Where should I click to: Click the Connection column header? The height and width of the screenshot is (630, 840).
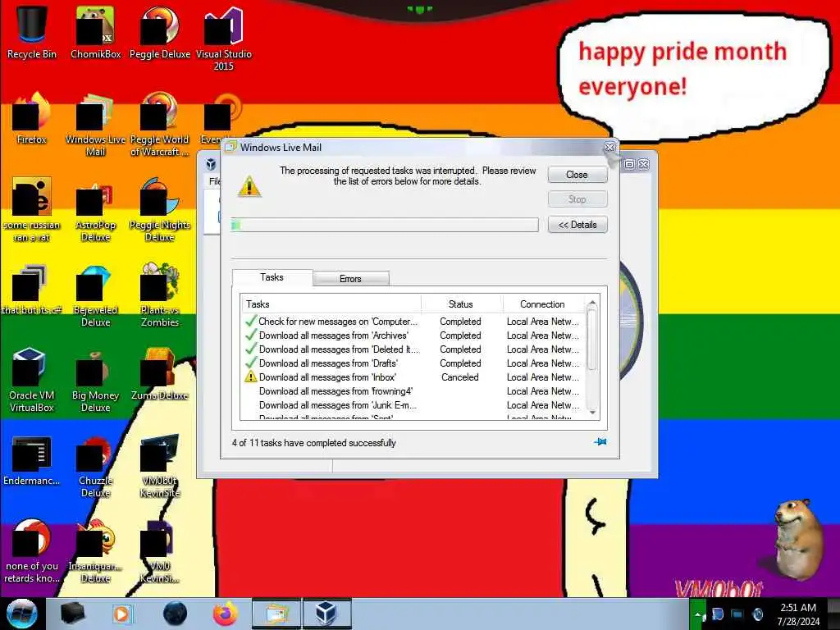coord(543,304)
